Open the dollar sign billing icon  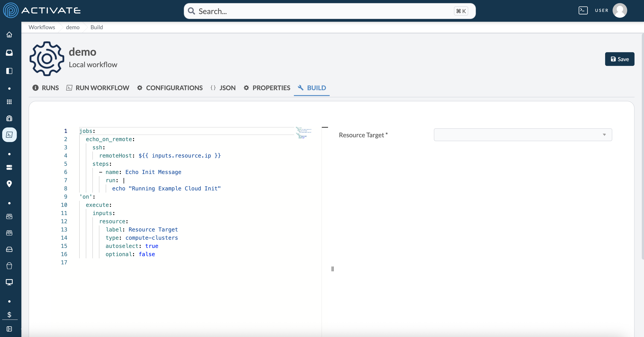pos(9,315)
